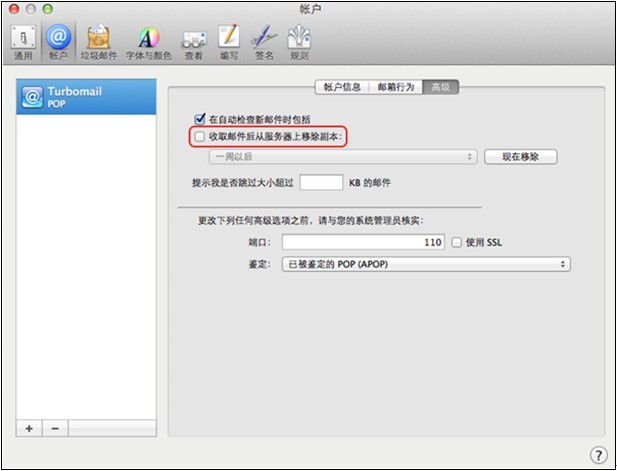Click the 端口 port number field
The image size is (617, 471).
click(x=364, y=242)
